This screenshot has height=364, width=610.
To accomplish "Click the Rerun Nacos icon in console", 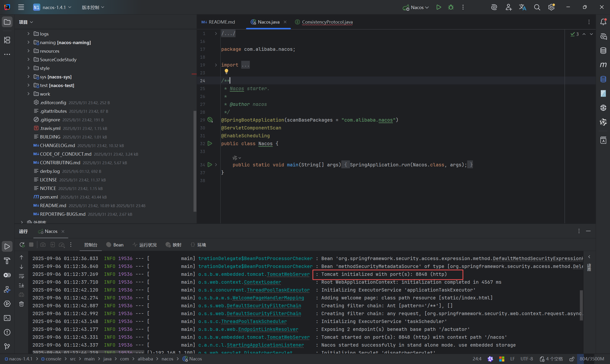I will tap(22, 245).
